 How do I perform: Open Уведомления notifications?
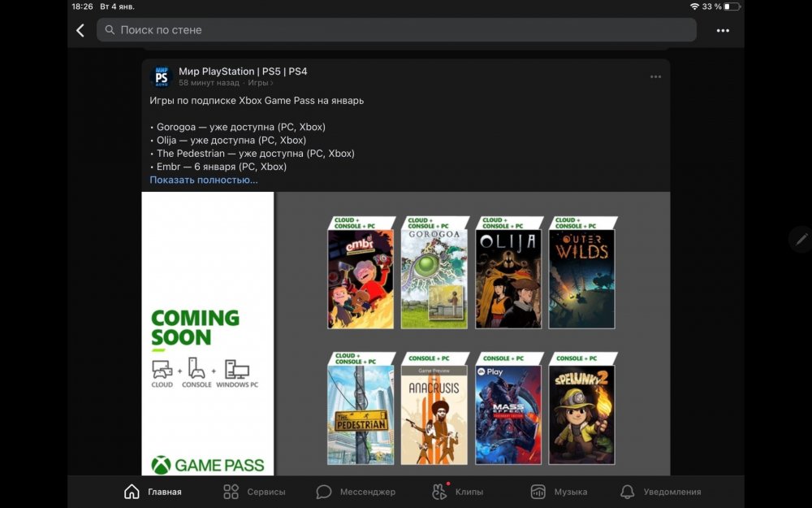(660, 492)
